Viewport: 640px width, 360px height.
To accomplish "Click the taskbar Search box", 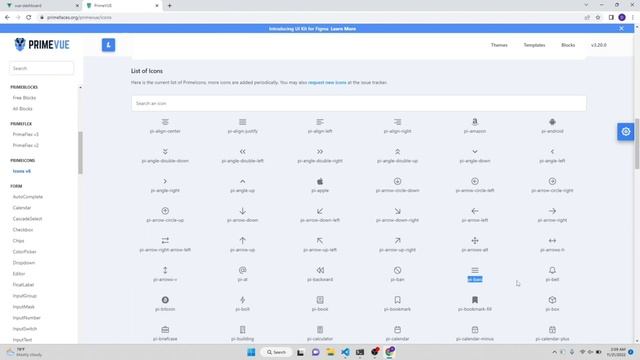I will tap(276, 352).
